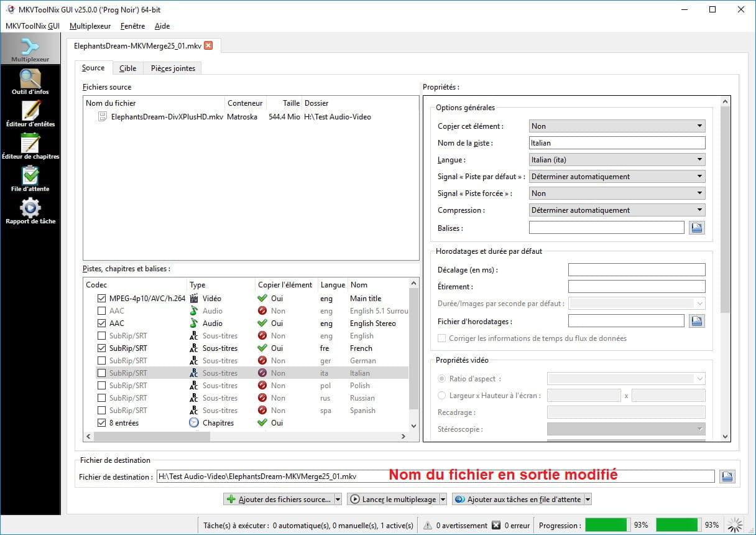Image resolution: width=756 pixels, height=535 pixels.
Task: Open the Éditeur de chapitres tool
Action: coord(30,146)
